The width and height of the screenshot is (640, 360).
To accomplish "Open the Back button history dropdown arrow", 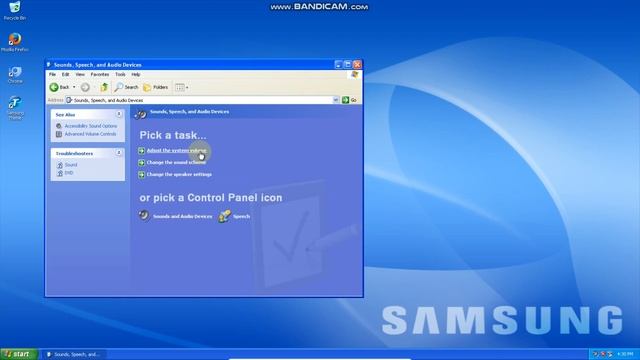I will click(74, 87).
